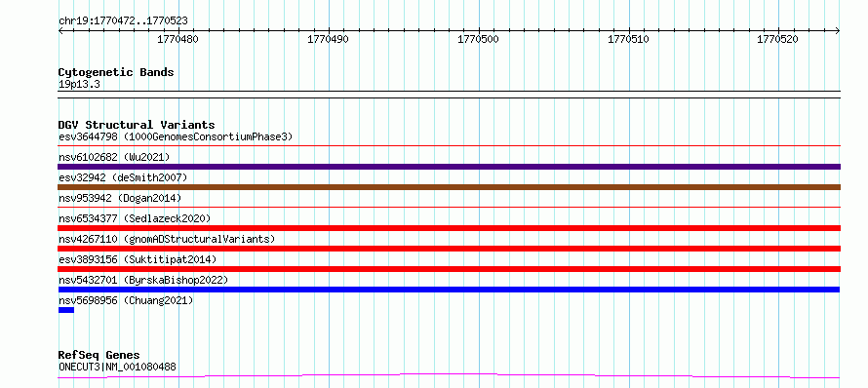Click the purple nsv6102682 variant bar

(x=450, y=167)
